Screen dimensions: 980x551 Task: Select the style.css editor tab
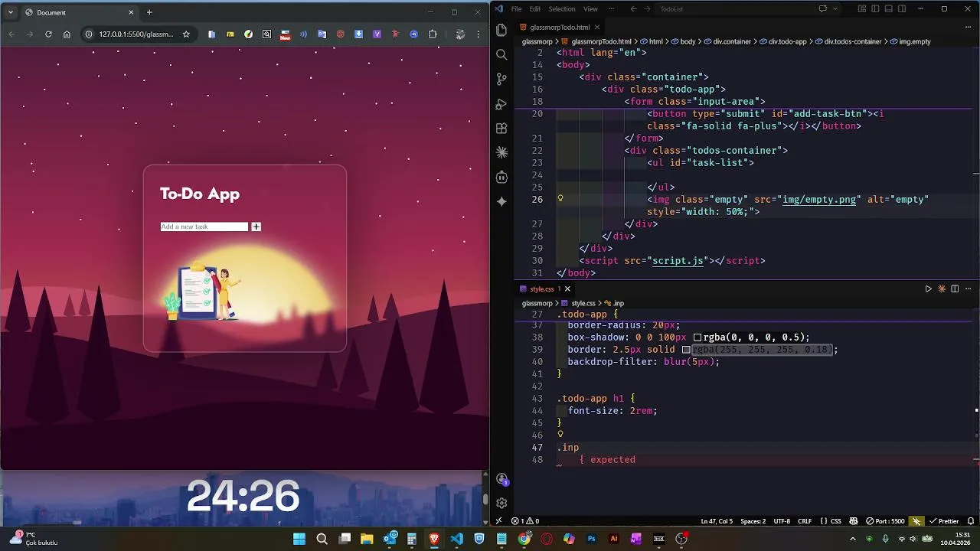[541, 289]
